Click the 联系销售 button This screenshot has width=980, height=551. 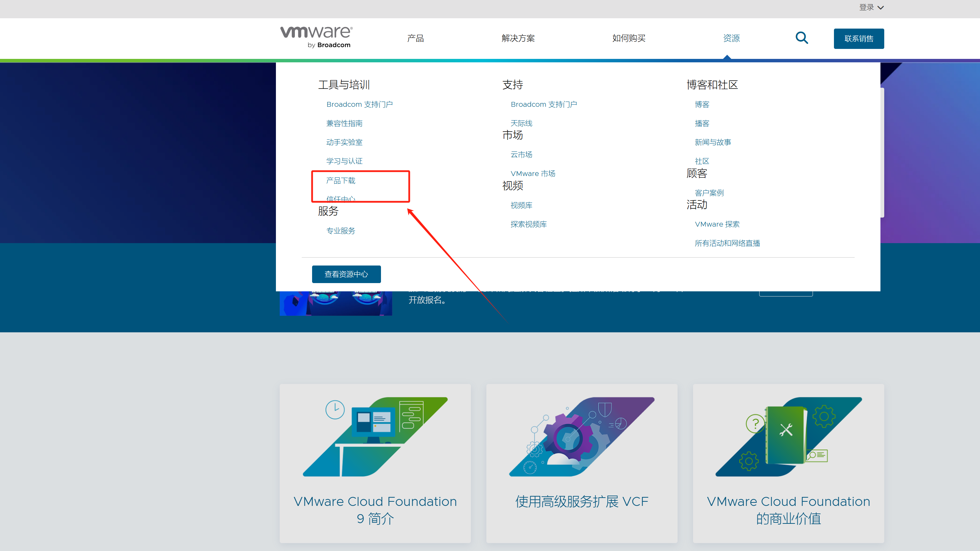point(859,39)
